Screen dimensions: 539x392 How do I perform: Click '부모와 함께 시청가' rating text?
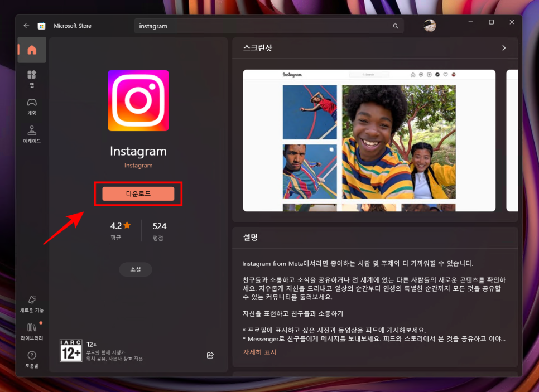tap(106, 352)
